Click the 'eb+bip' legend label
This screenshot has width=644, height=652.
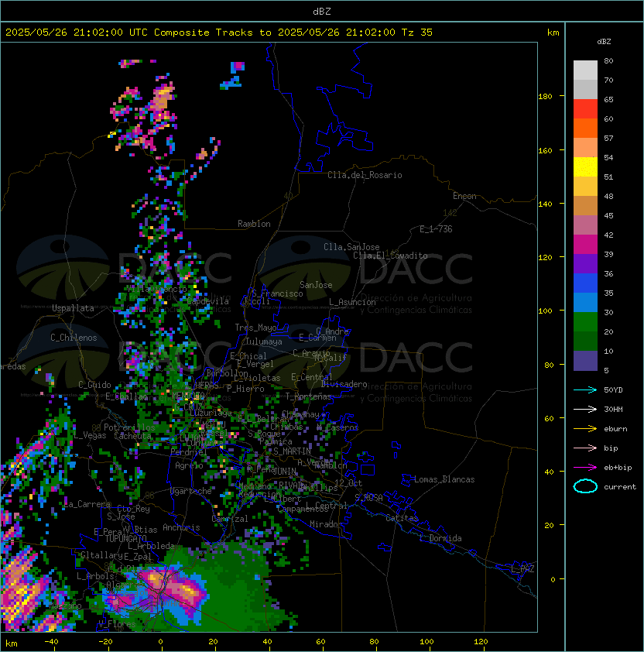(618, 468)
